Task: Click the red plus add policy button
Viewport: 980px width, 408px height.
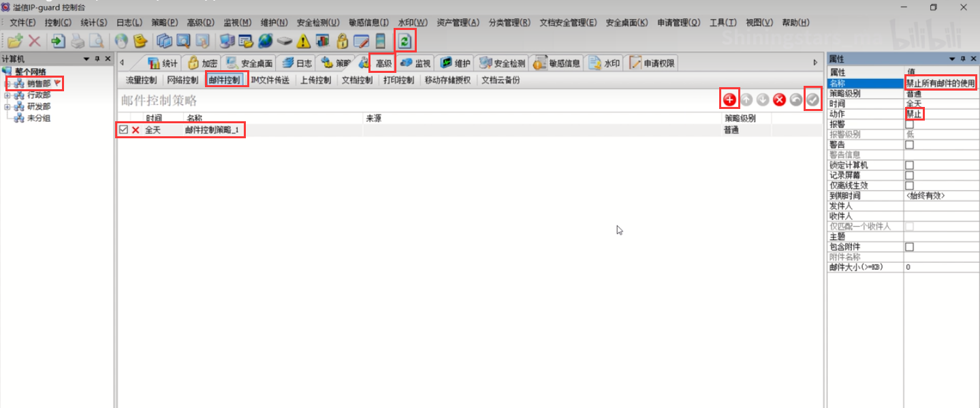Action: (729, 99)
